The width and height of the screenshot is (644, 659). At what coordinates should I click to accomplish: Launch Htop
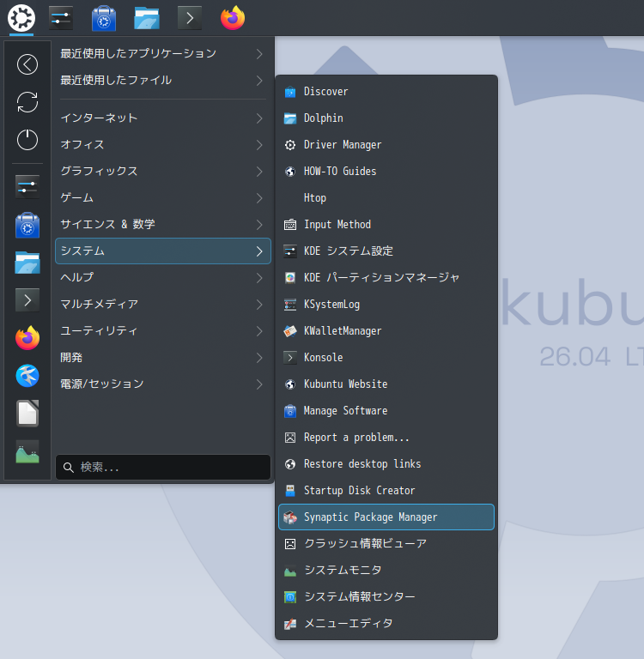386,198
